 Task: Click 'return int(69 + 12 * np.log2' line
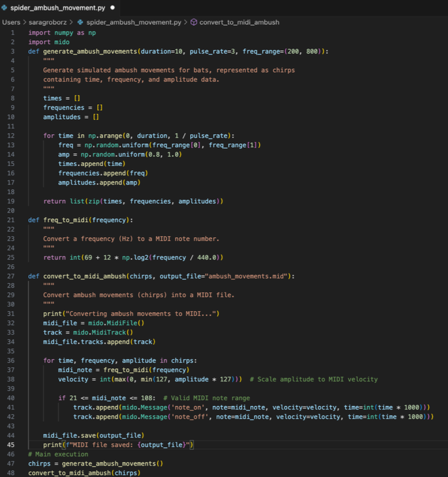(x=133, y=257)
